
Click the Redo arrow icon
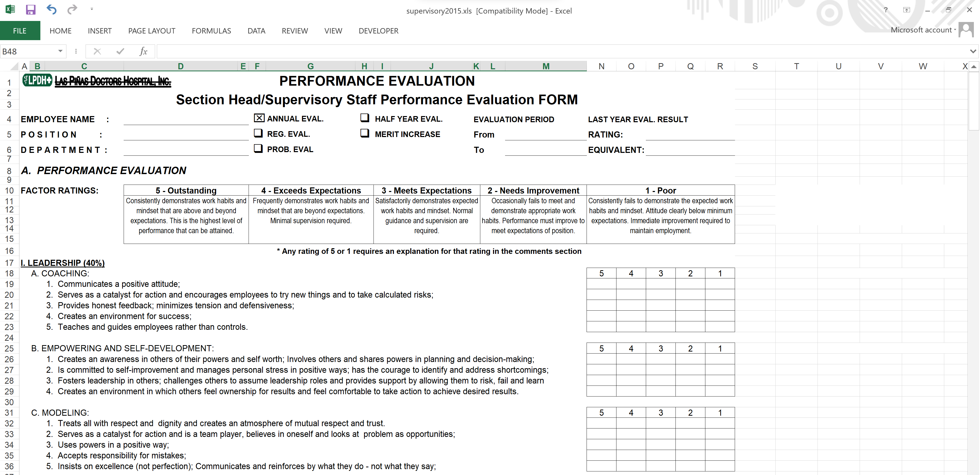click(x=72, y=9)
